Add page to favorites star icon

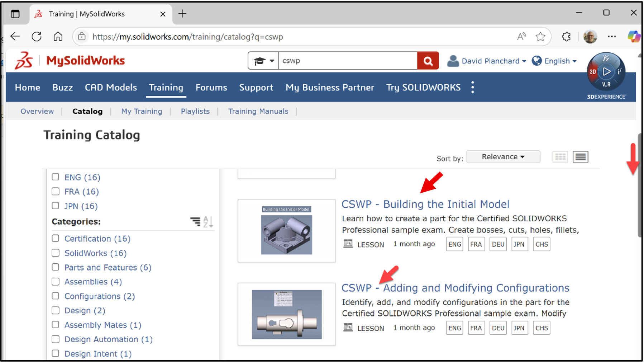(540, 36)
